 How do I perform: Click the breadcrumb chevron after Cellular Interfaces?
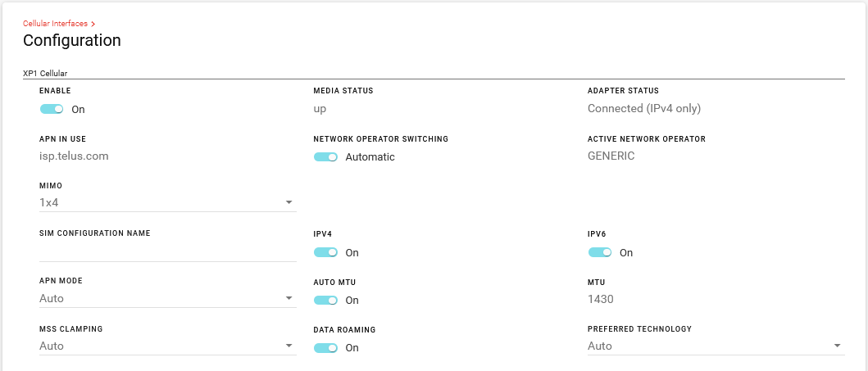[x=93, y=24]
